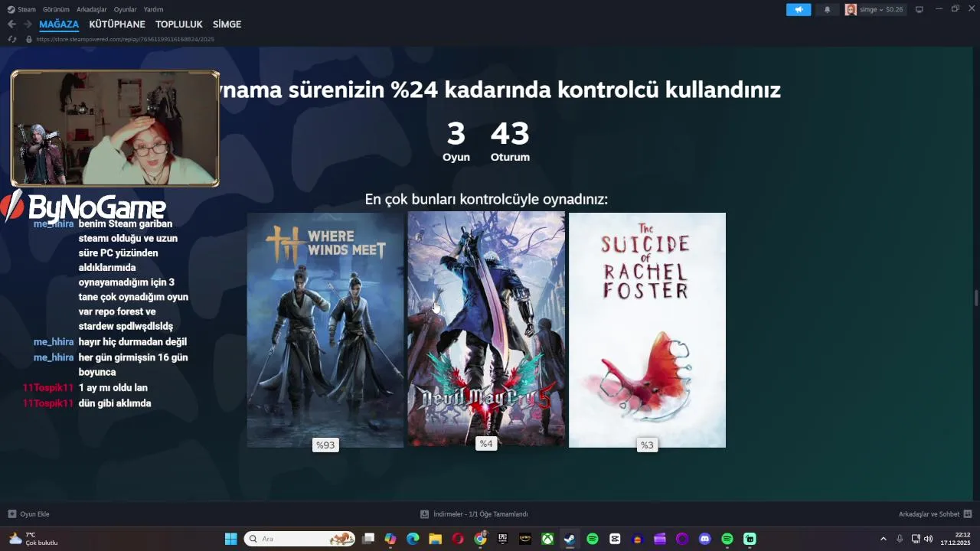980x551 pixels.
Task: Open the Arkadaşlar menu
Action: click(x=92, y=9)
